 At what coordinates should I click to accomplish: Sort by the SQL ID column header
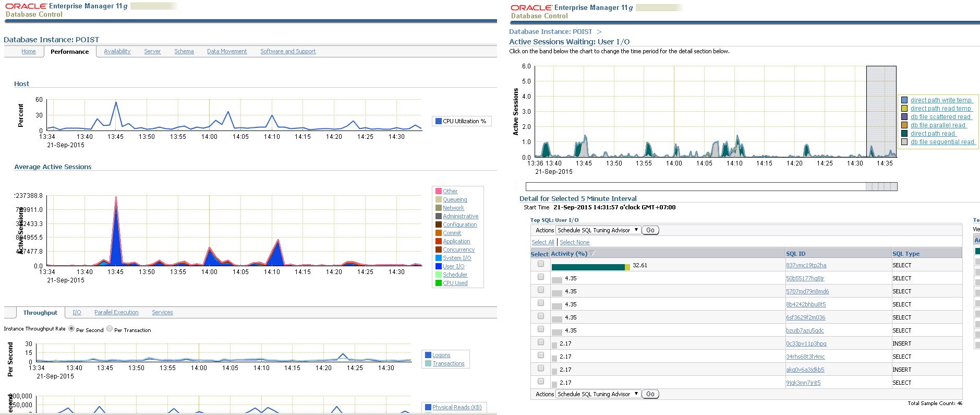[795, 254]
